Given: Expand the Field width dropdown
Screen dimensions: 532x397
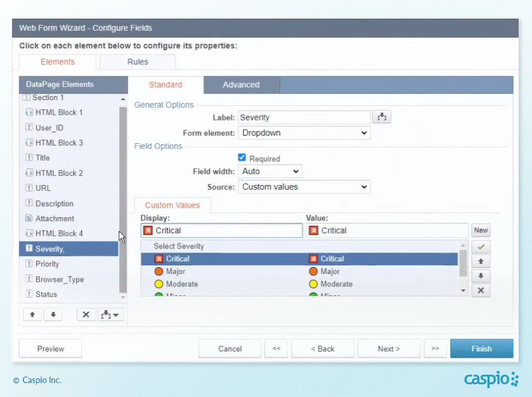Looking at the screenshot, I should [270, 171].
